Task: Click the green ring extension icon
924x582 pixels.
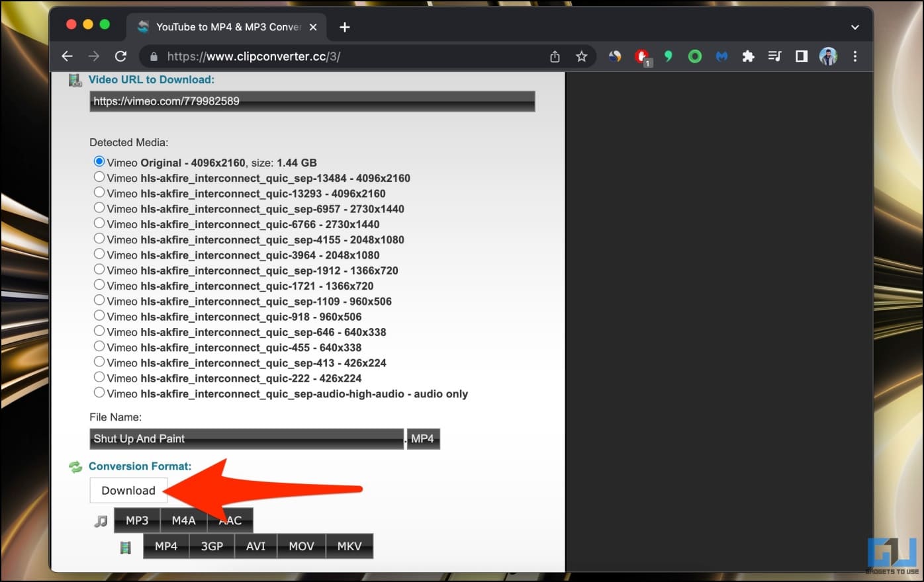Action: click(695, 57)
